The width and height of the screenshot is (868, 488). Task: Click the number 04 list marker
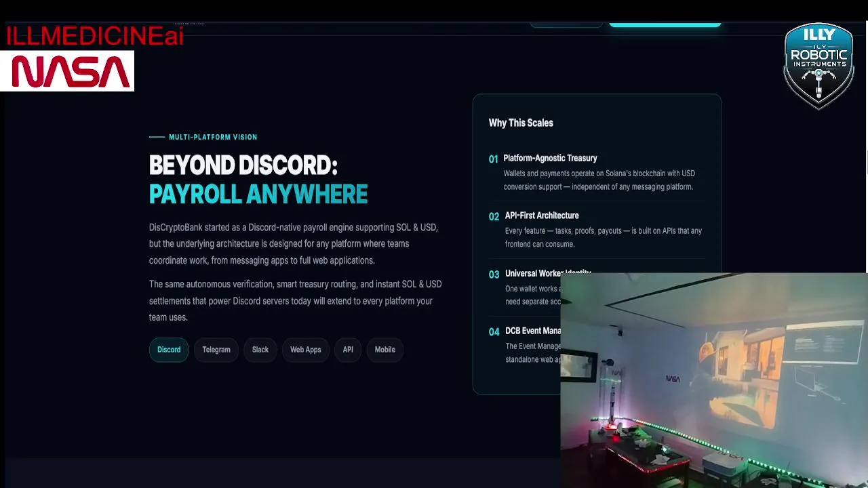click(x=494, y=331)
